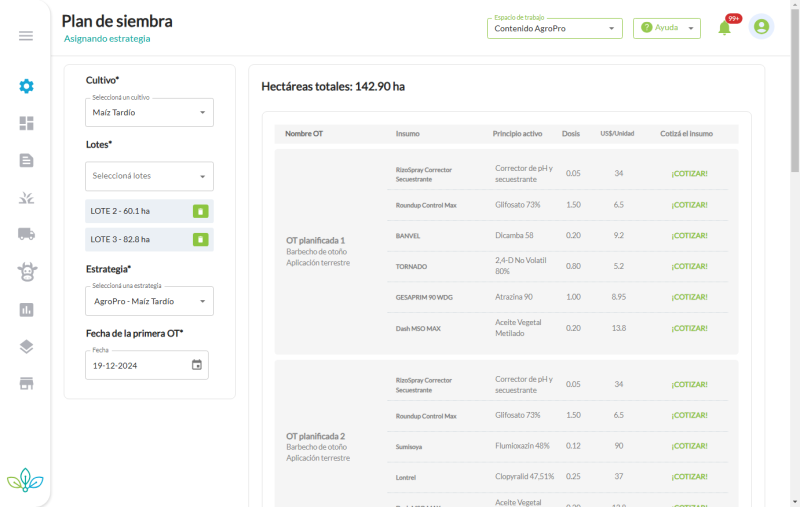Image resolution: width=800 pixels, height=507 pixels.
Task: Select the OT planificada 2 title
Action: pyautogui.click(x=315, y=436)
